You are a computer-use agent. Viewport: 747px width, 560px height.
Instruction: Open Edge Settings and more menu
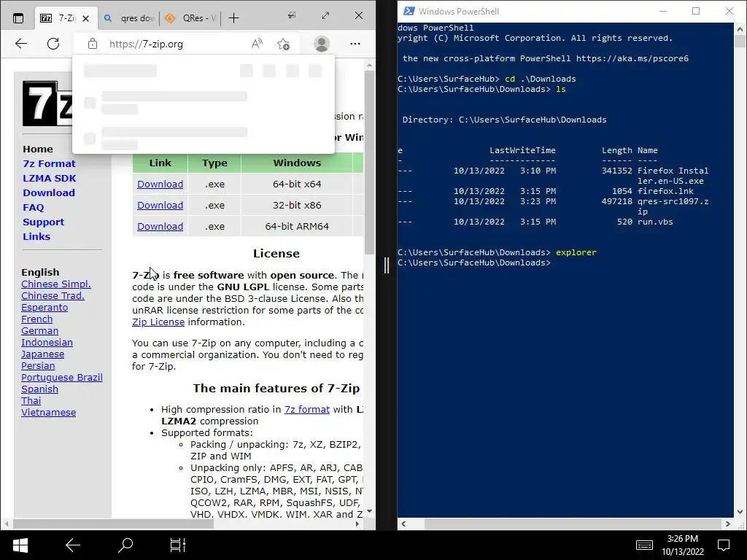point(355,44)
